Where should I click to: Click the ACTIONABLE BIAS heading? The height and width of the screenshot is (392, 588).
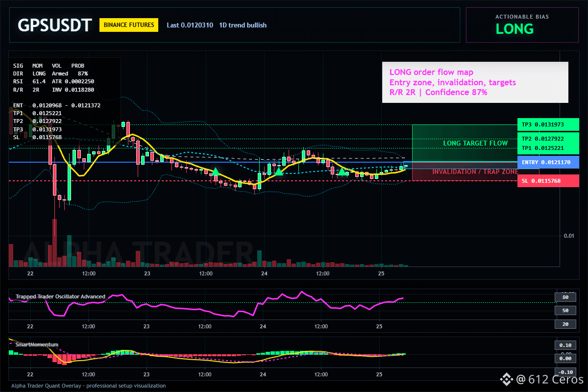(522, 17)
